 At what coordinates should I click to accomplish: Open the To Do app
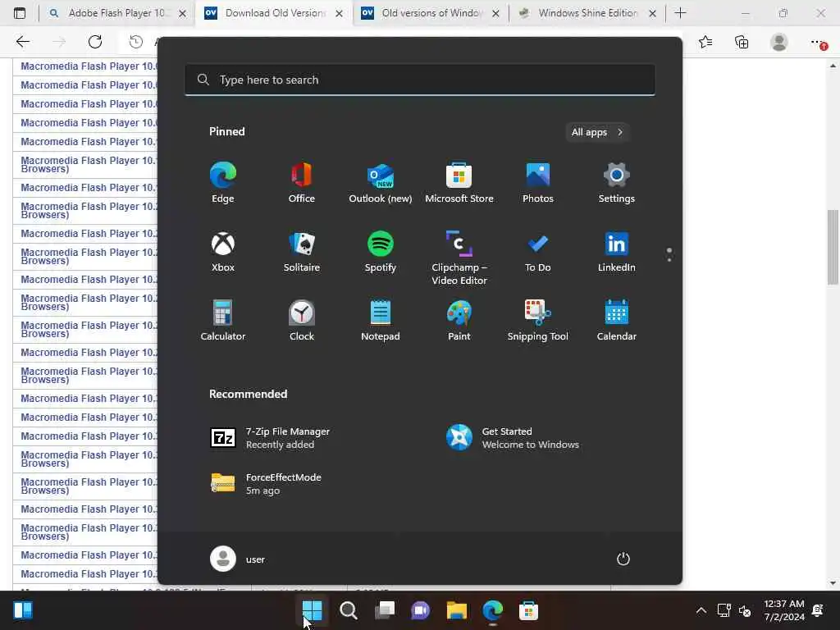(x=538, y=252)
